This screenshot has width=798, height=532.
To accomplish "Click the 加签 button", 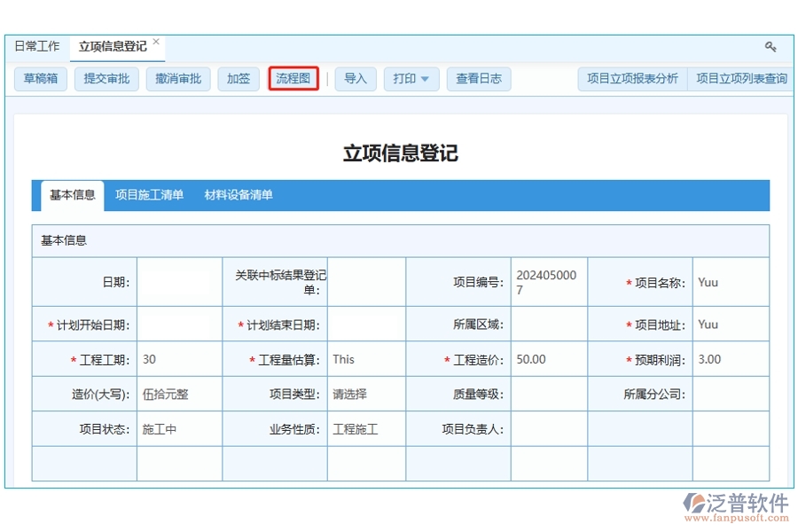I will point(238,78).
